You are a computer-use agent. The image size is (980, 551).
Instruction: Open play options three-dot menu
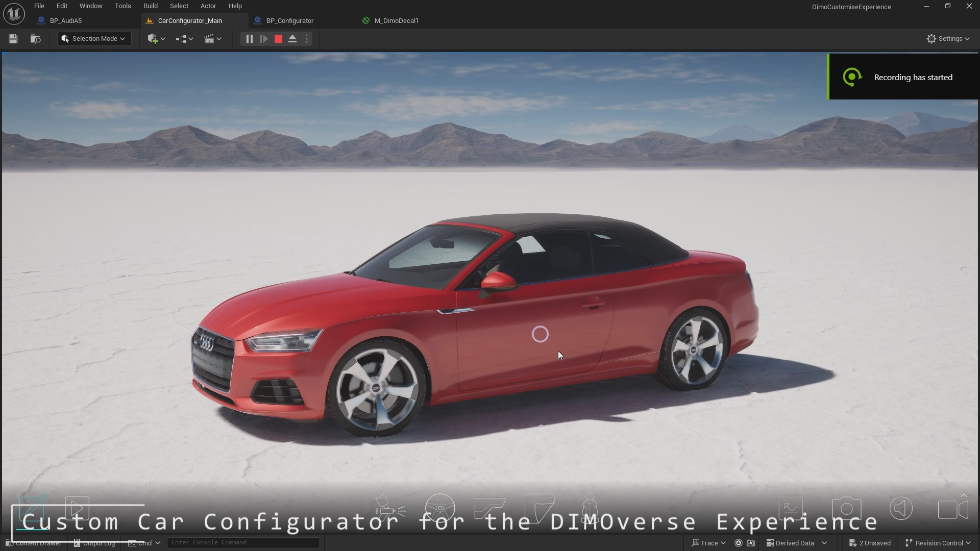pos(307,39)
